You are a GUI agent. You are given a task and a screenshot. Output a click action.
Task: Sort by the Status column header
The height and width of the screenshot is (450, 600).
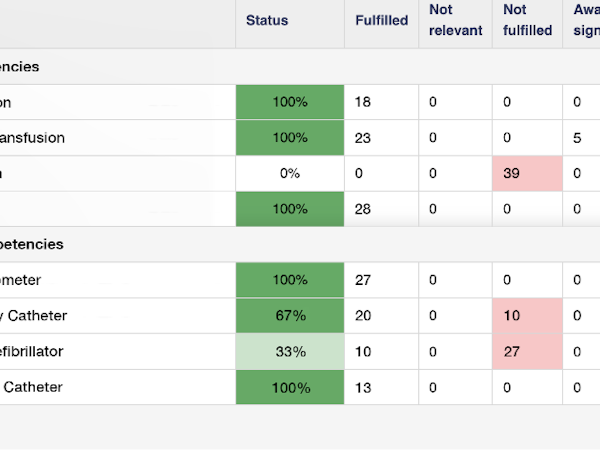[266, 21]
